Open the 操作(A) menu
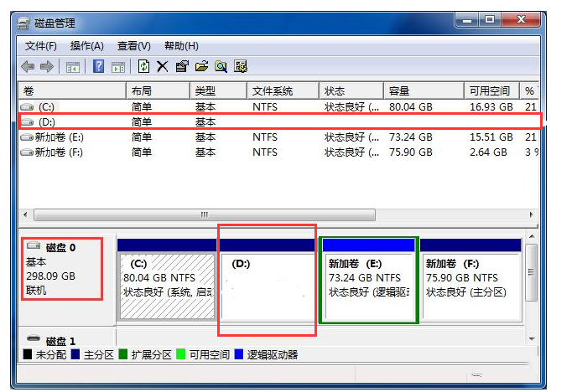 click(87, 46)
